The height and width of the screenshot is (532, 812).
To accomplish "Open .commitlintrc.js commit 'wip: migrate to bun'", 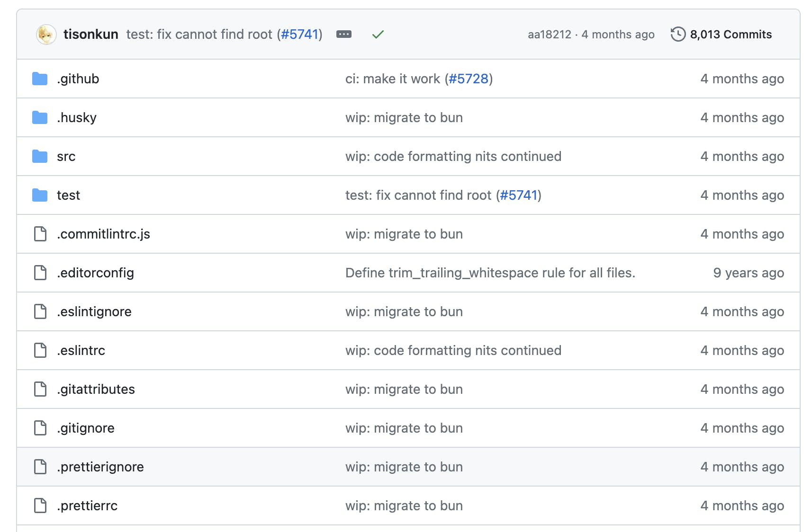I will (x=404, y=234).
